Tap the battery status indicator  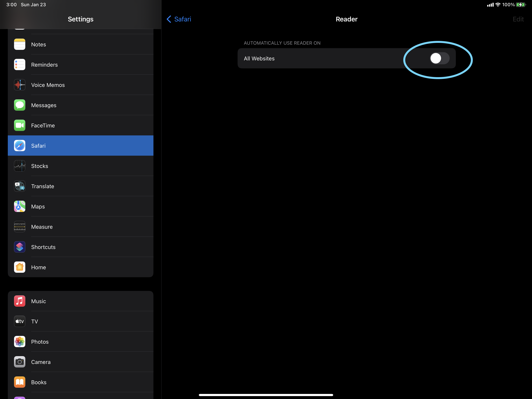521,4
